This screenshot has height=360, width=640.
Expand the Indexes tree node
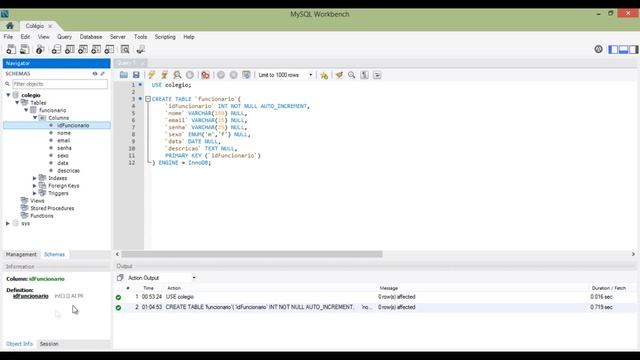[x=35, y=178]
